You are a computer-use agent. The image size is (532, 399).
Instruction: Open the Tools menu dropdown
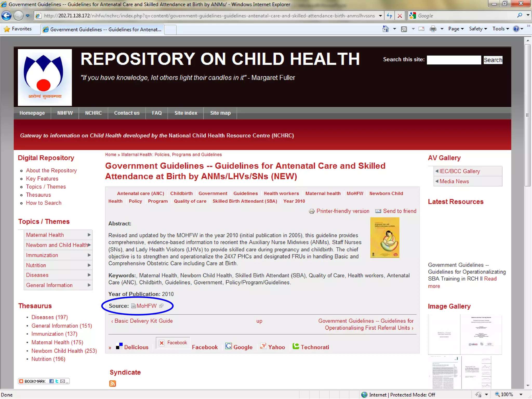(500, 29)
